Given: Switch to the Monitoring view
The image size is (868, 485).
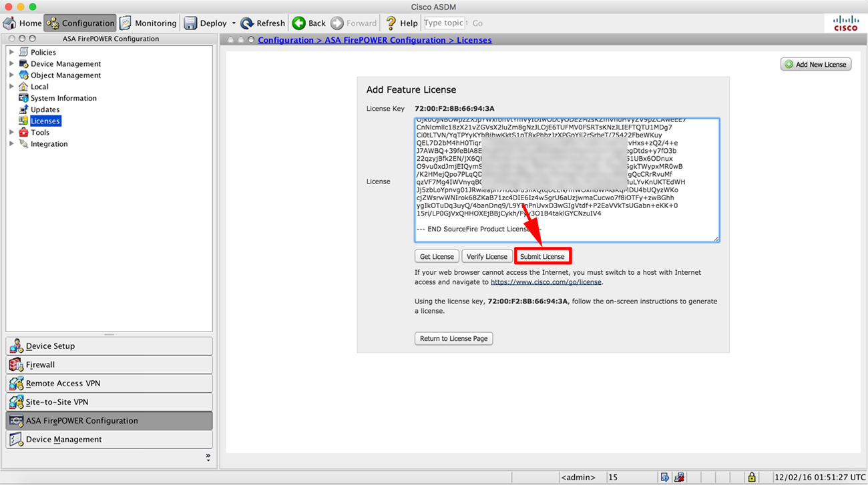Looking at the screenshot, I should 148,23.
